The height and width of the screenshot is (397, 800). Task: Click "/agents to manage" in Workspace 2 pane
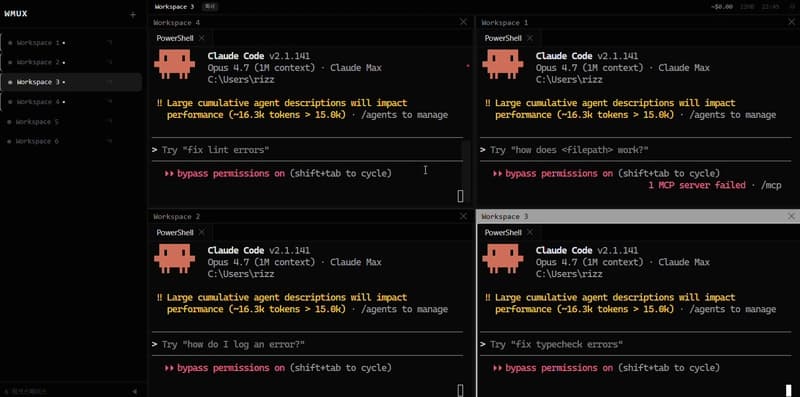pos(405,309)
